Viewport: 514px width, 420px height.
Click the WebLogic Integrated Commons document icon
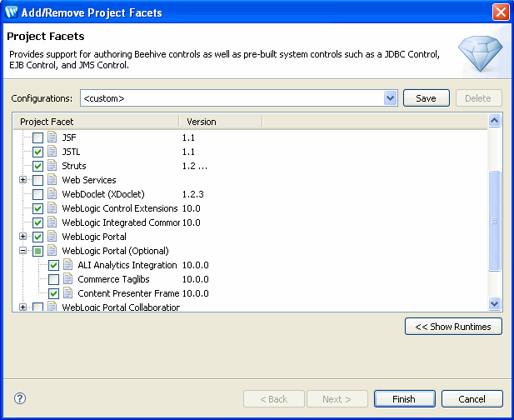(x=52, y=222)
